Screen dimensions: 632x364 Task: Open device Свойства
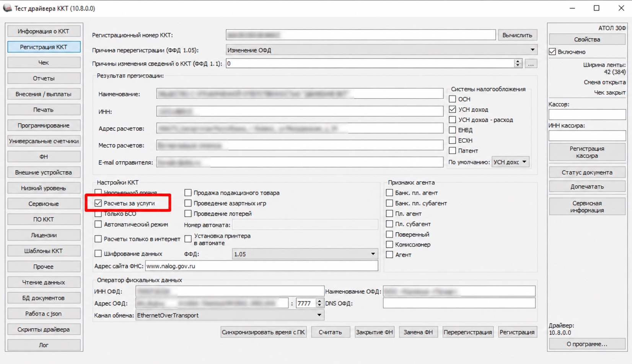point(587,39)
